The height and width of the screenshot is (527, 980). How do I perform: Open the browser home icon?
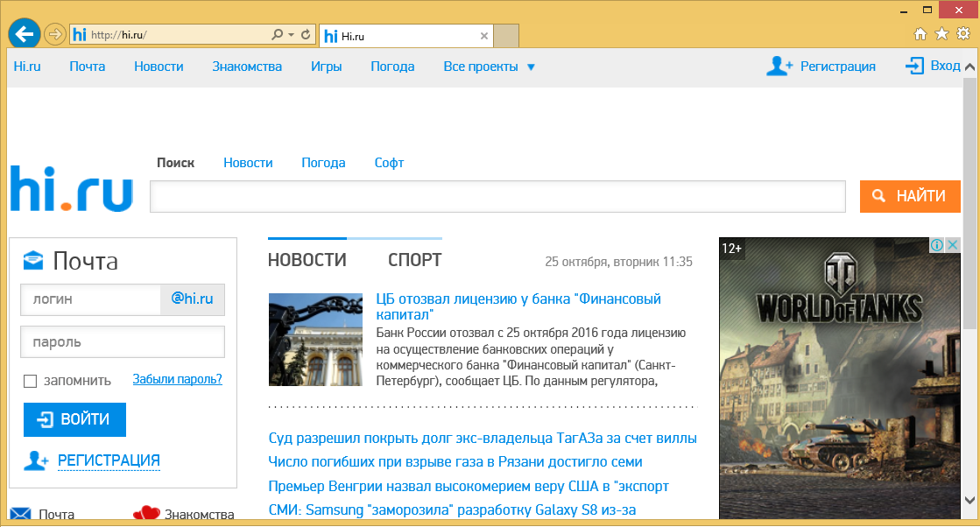920,34
